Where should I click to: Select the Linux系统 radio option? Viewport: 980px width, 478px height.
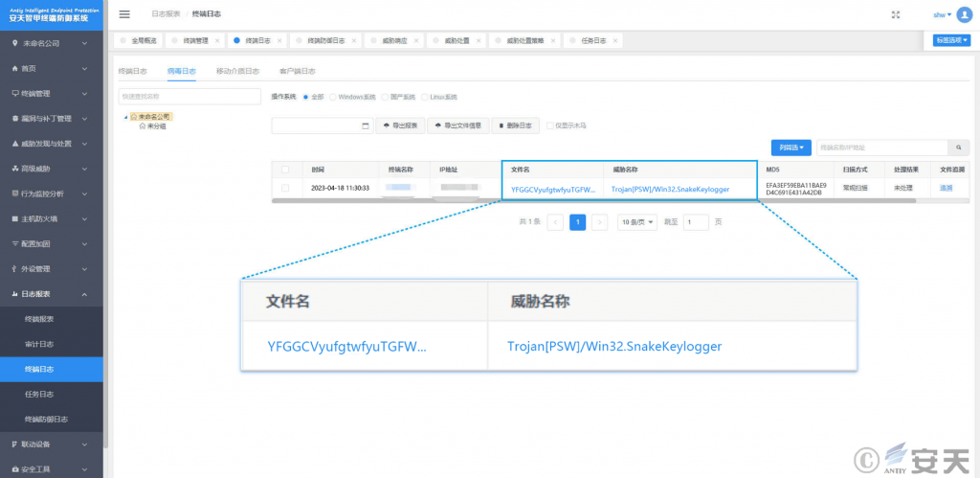pos(424,97)
